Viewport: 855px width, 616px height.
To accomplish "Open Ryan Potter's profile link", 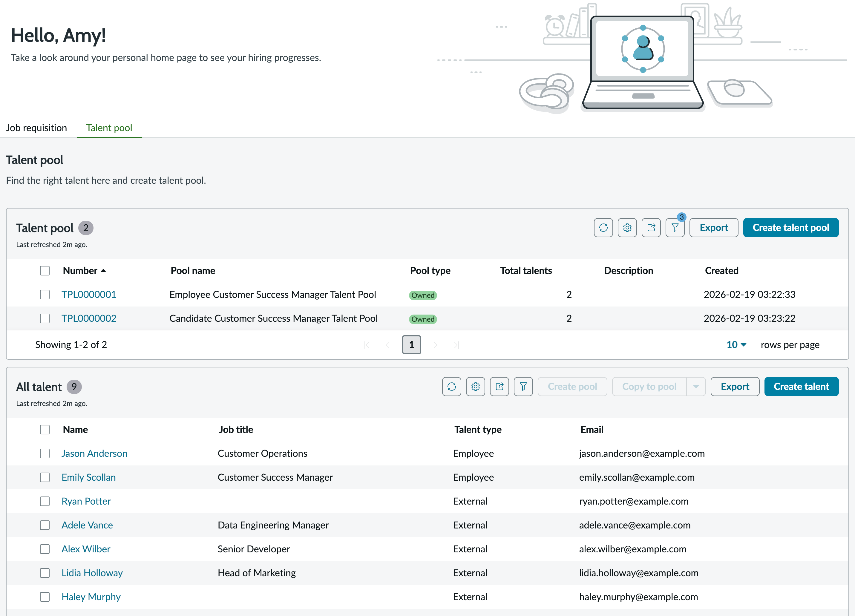I will (86, 501).
